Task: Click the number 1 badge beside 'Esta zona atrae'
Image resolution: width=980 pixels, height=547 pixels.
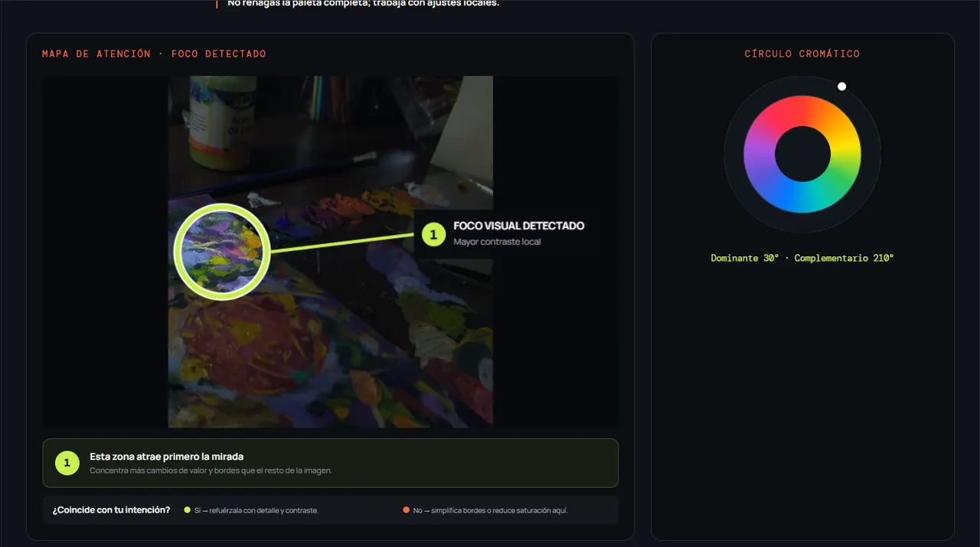Action: click(x=67, y=463)
